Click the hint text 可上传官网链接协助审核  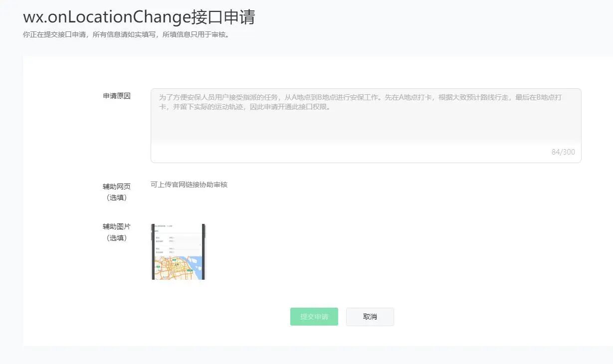189,184
